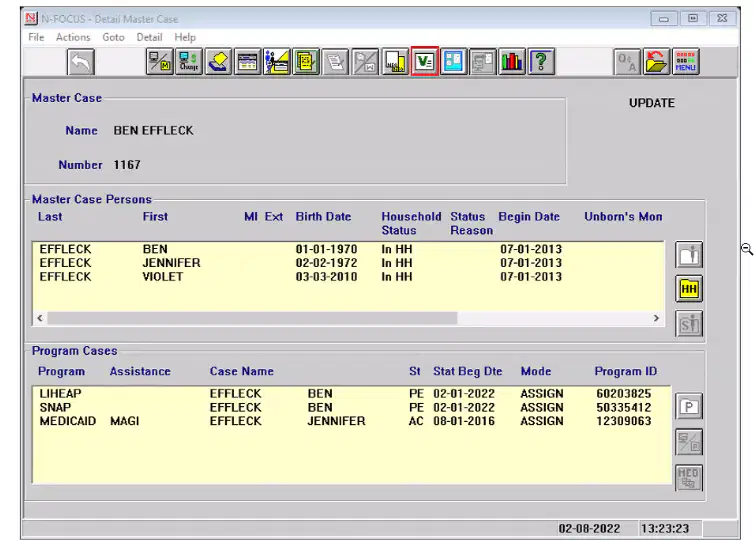Click master case number 1167
Viewport: 754px width, 541px height.
[x=127, y=165]
